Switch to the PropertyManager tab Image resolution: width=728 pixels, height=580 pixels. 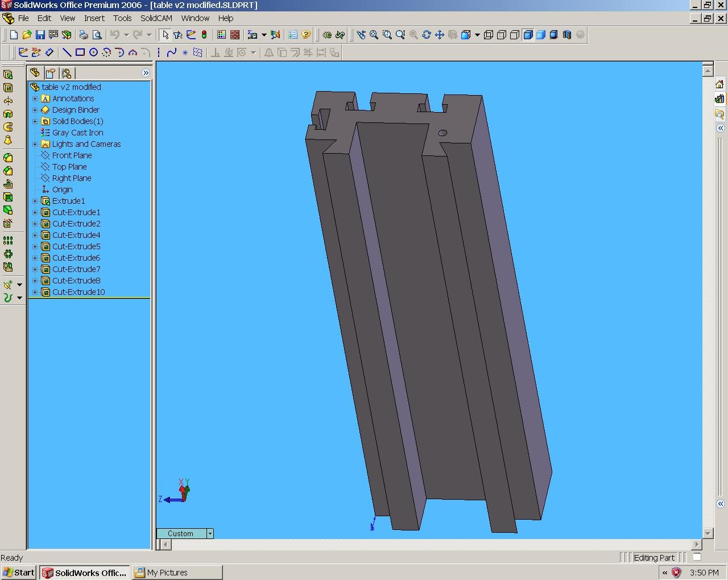point(51,73)
